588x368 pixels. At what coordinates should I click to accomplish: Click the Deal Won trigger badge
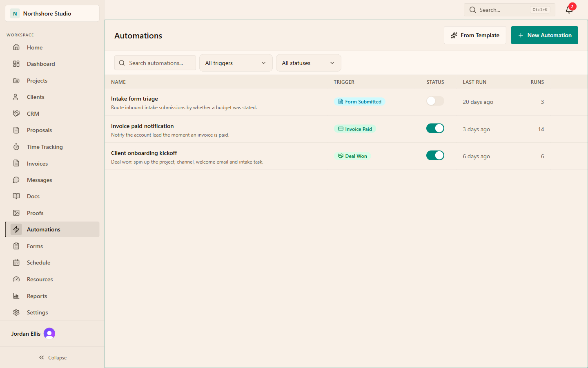(352, 156)
